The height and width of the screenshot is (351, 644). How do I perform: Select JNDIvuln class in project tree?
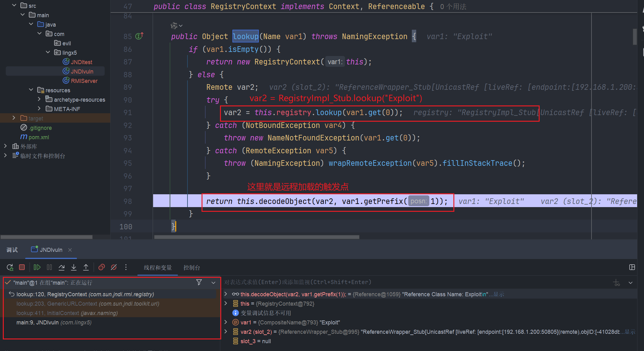click(82, 71)
